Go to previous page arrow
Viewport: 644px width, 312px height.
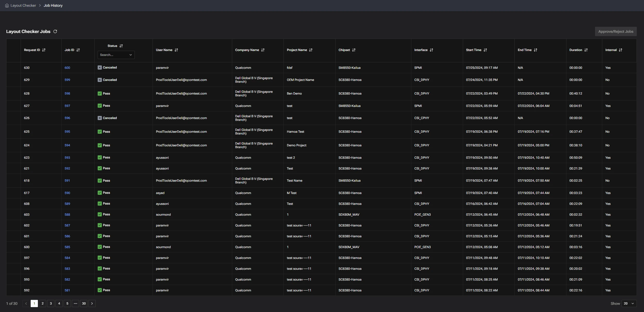tap(26, 303)
